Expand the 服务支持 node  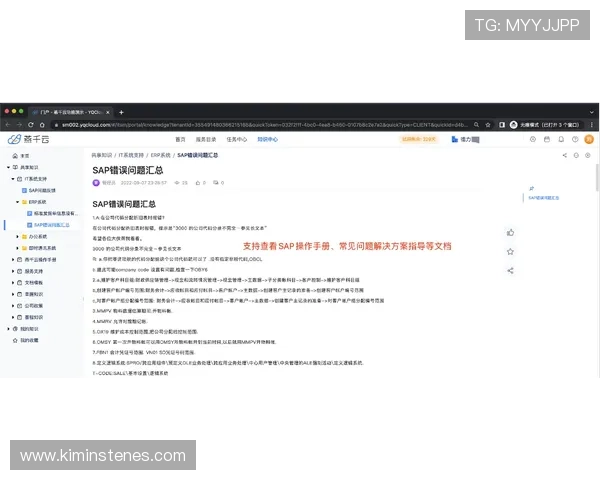(13, 271)
